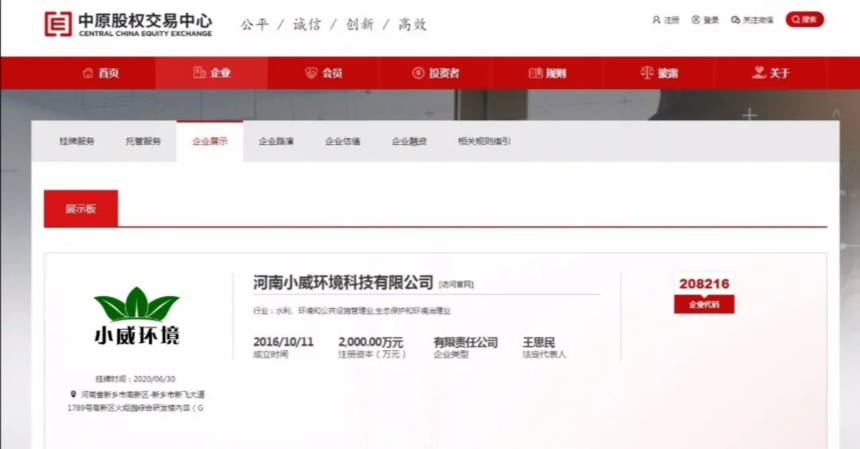Click the 访问官网 link beside company name

[456, 285]
